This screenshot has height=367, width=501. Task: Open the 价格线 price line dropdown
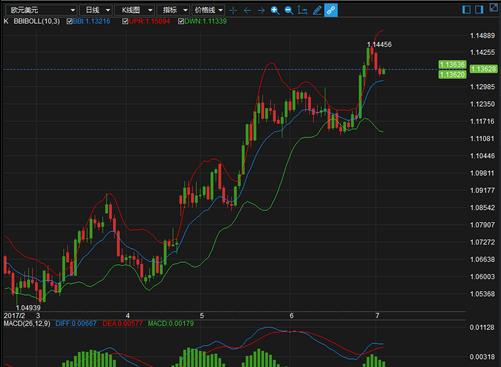tap(208, 10)
